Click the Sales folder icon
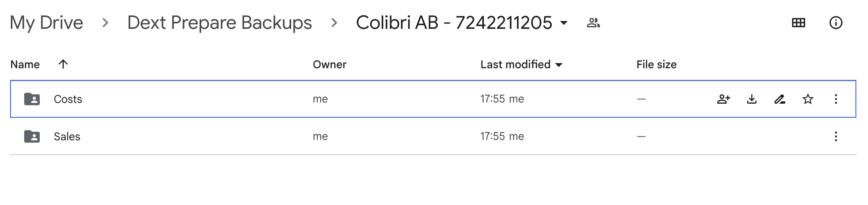This screenshot has width=868, height=205. coord(32,136)
